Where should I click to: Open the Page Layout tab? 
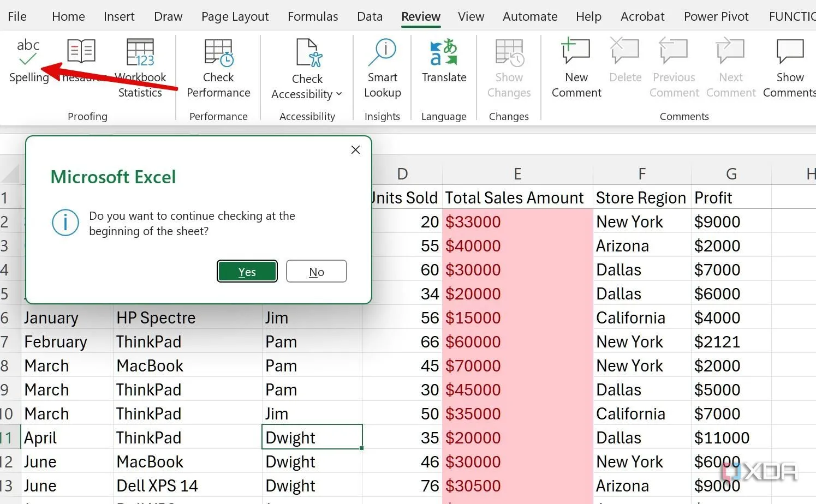(x=235, y=16)
